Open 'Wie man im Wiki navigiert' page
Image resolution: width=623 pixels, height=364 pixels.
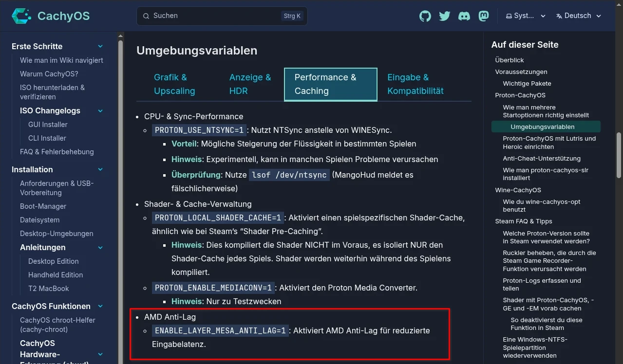pyautogui.click(x=61, y=60)
